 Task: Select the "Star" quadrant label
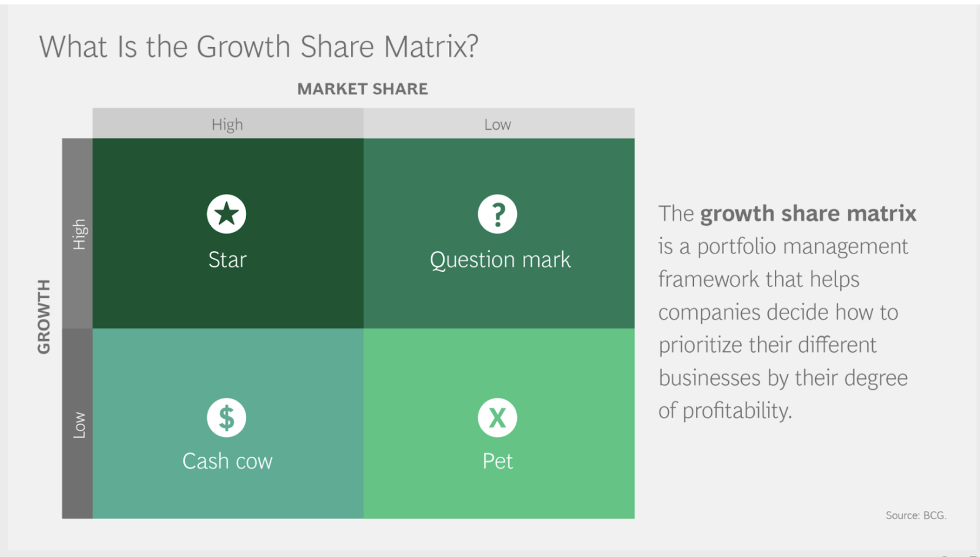click(227, 260)
